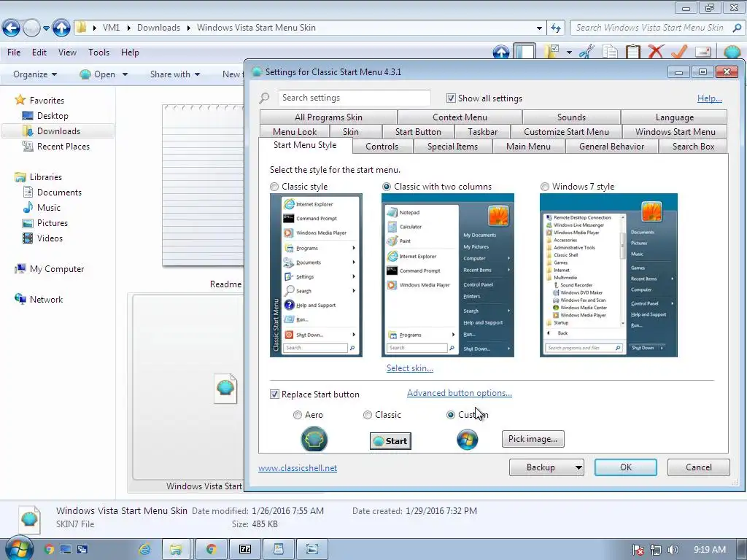The width and height of the screenshot is (747, 560).
Task: Click the Action Center flag tray icon
Action: [x=638, y=550]
